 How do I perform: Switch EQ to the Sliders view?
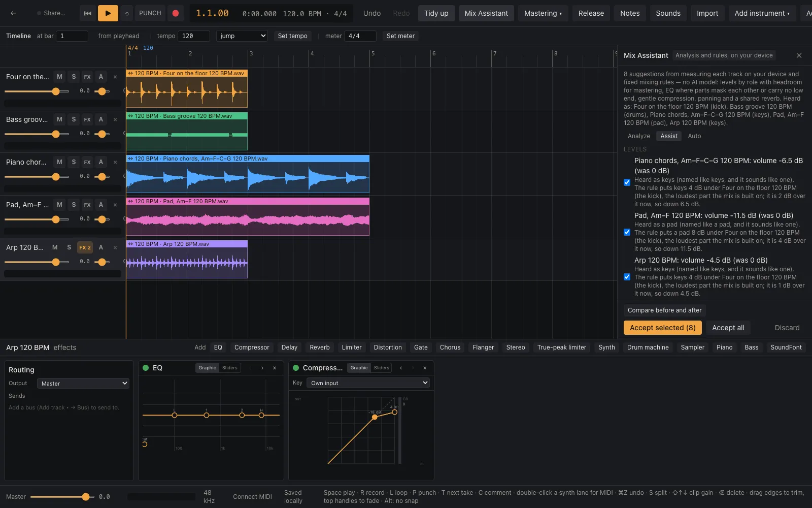[230, 368]
